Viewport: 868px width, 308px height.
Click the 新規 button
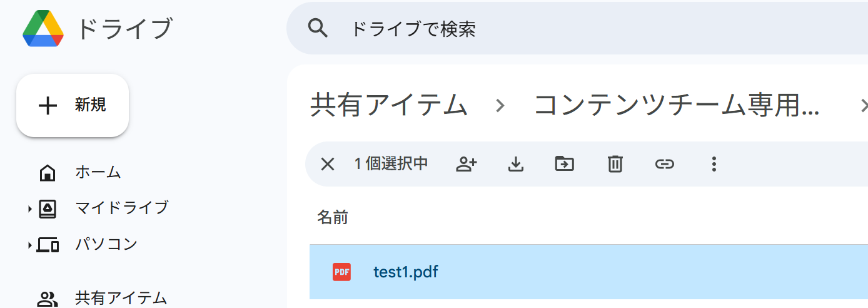[73, 106]
